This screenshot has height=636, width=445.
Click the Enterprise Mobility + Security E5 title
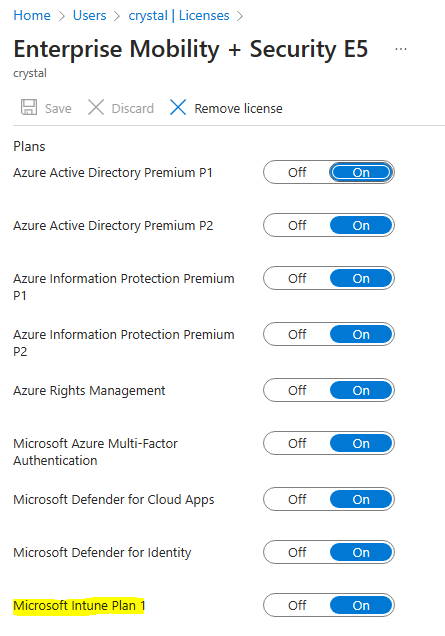(x=191, y=49)
